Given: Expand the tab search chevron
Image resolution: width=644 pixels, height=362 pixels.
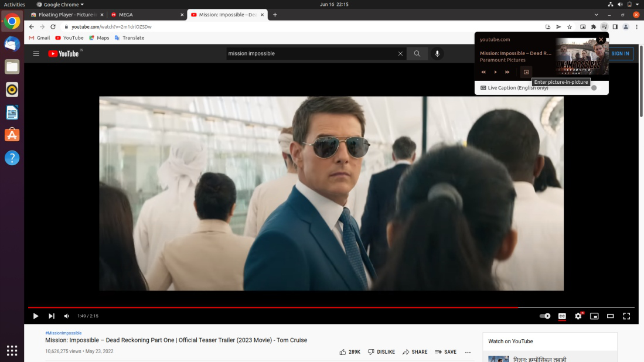Looking at the screenshot, I should click(597, 15).
